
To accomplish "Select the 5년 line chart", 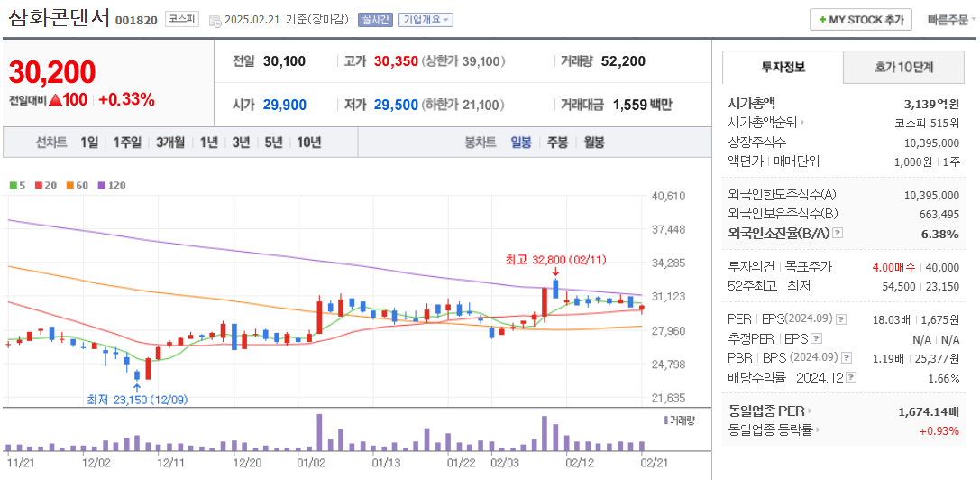I will pyautogui.click(x=273, y=143).
